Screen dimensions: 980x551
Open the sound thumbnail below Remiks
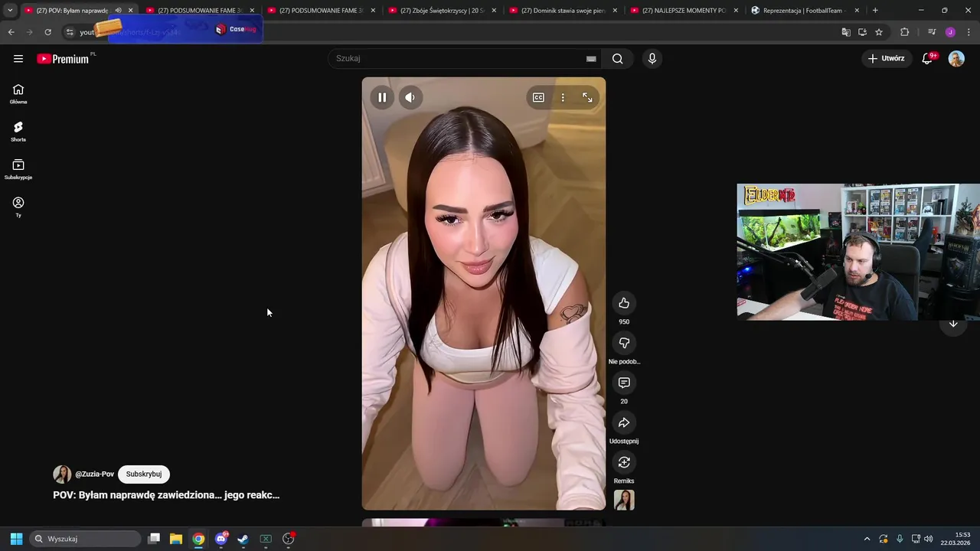click(624, 500)
